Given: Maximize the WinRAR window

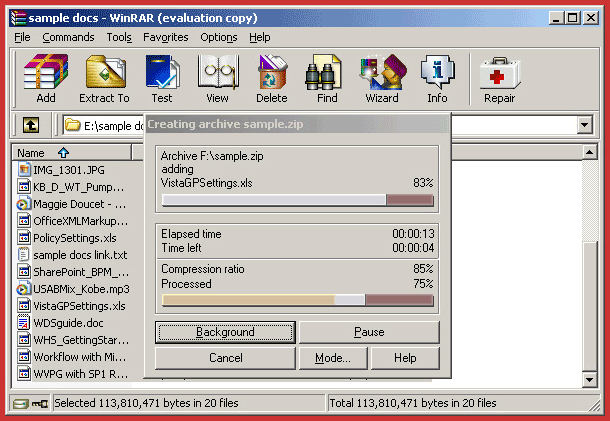Looking at the screenshot, I should 573,18.
